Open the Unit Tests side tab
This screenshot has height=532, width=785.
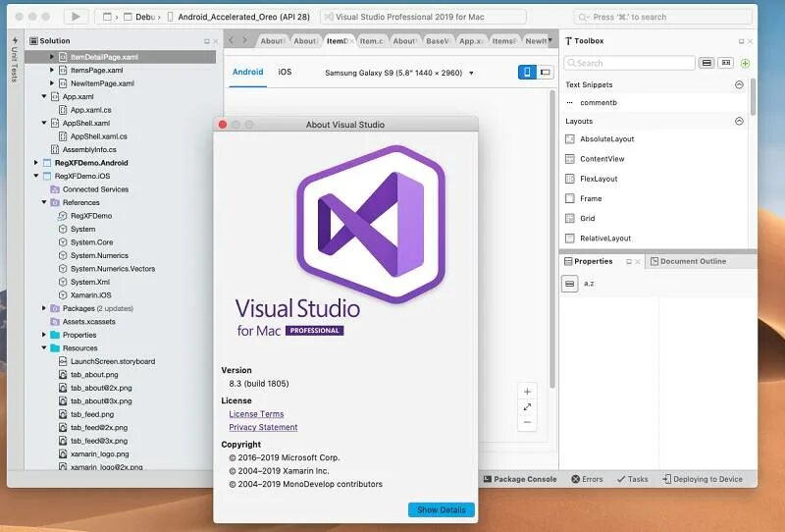coord(15,60)
